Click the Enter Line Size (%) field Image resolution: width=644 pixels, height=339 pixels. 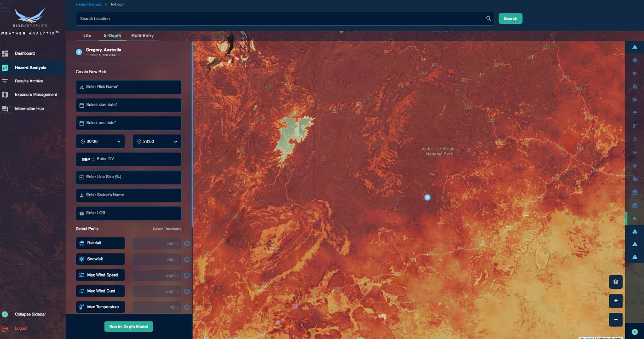click(x=129, y=177)
